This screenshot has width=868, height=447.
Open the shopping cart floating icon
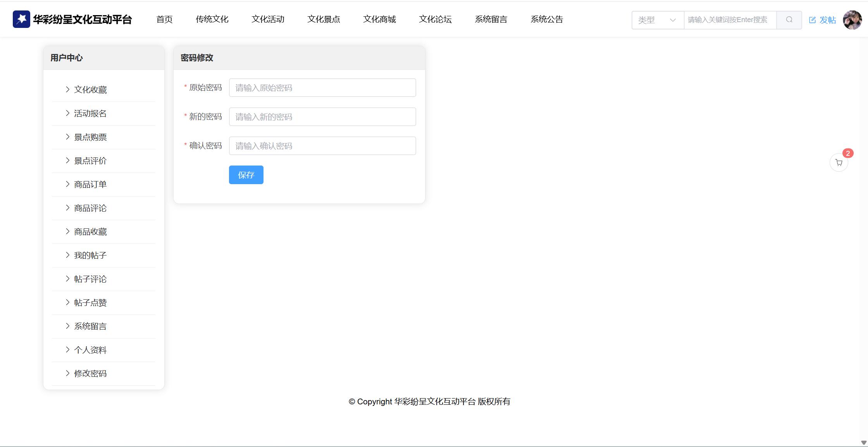tap(839, 163)
